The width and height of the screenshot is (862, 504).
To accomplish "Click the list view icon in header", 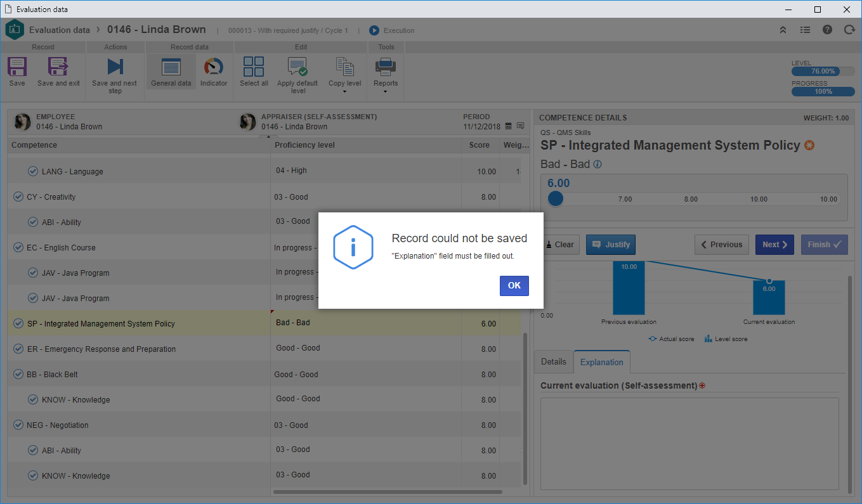I will [x=805, y=30].
